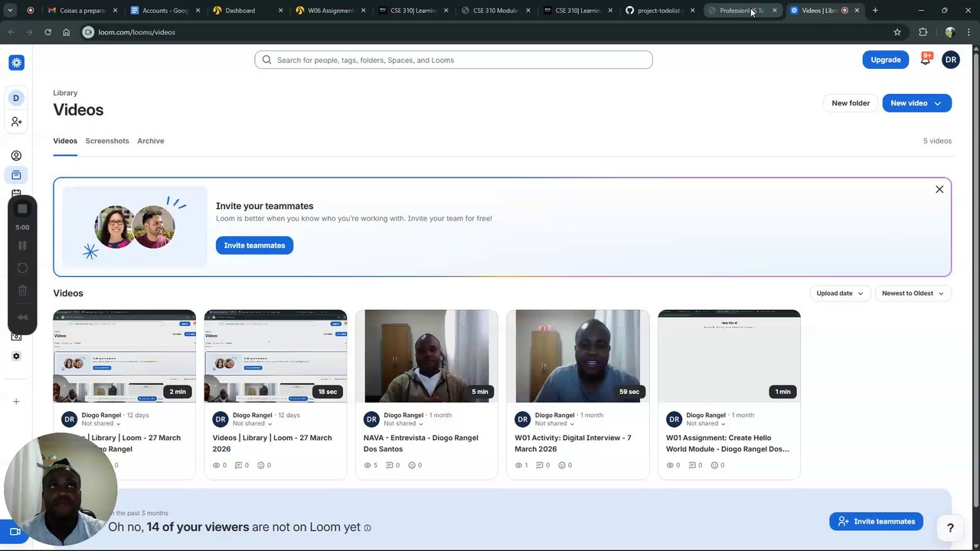The height and width of the screenshot is (551, 980).
Task: Open the 1 min Hello World thumbnail
Action: pos(729,356)
